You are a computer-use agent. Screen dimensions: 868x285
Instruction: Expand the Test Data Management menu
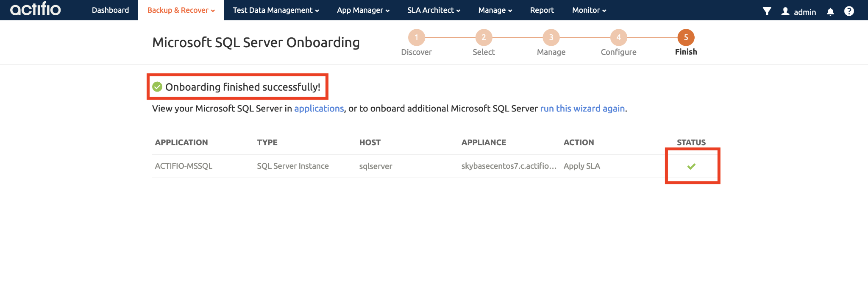(276, 10)
